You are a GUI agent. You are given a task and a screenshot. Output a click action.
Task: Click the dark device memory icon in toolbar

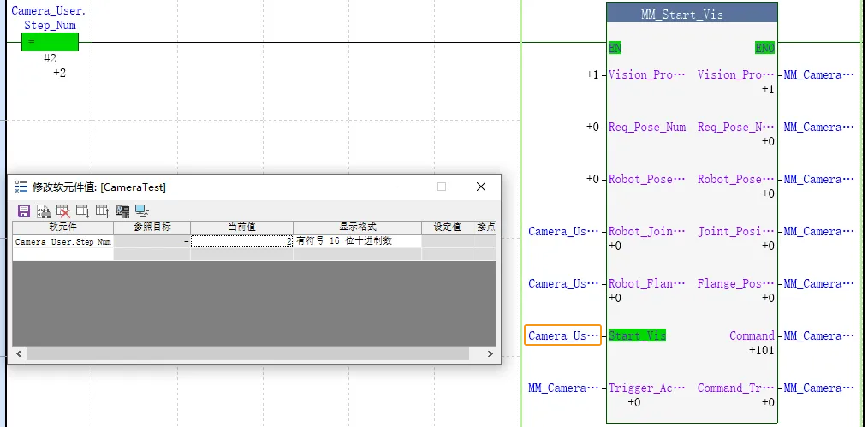coord(122,211)
